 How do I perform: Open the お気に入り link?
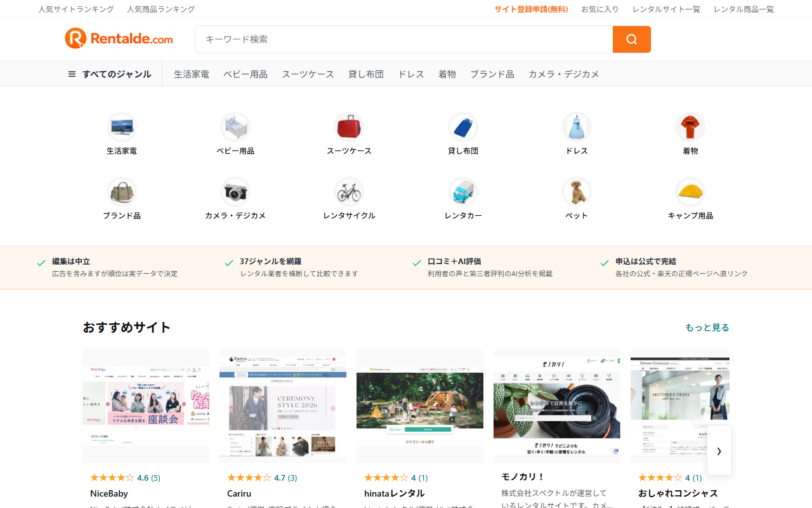(x=600, y=10)
